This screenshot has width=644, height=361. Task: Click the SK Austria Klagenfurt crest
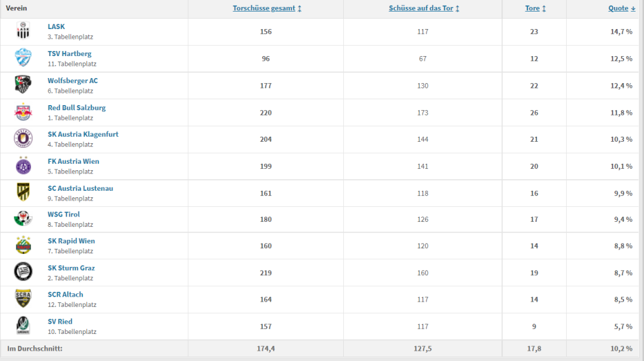(x=23, y=139)
